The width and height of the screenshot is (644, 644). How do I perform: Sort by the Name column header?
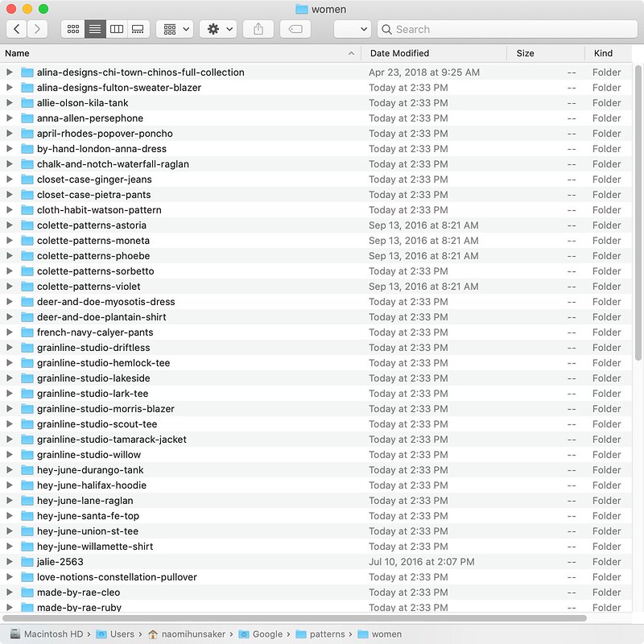(177, 53)
